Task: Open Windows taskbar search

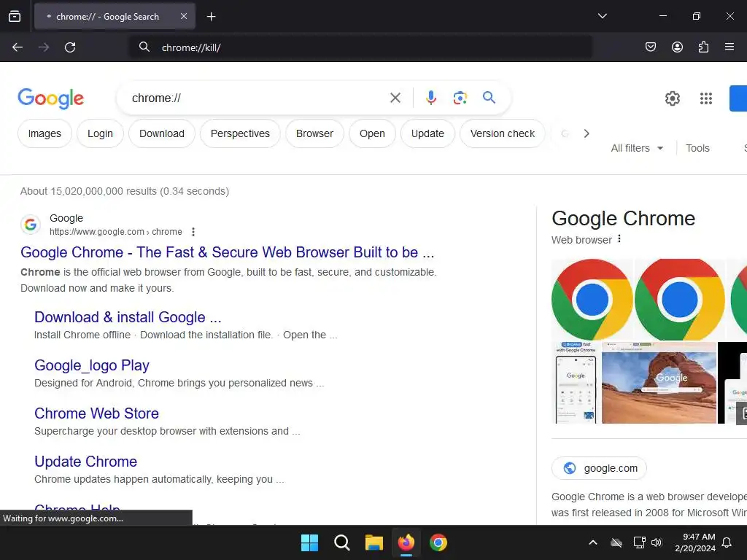Action: [x=341, y=542]
